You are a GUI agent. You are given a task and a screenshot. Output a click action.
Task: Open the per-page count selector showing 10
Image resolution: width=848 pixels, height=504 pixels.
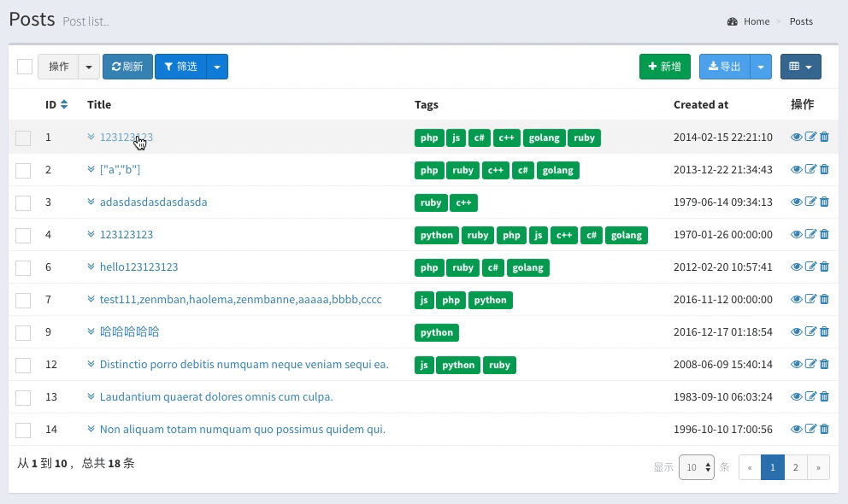697,467
